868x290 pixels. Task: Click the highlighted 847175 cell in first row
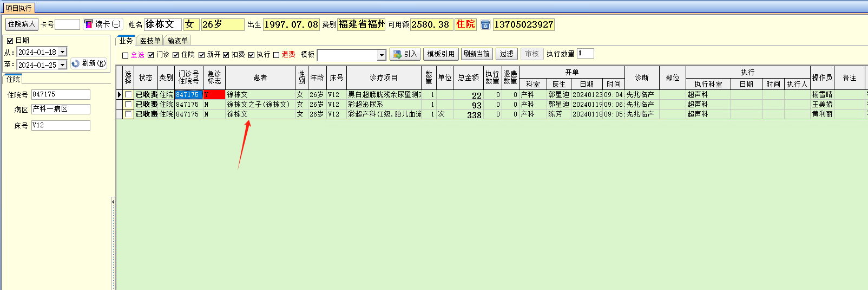[189, 94]
